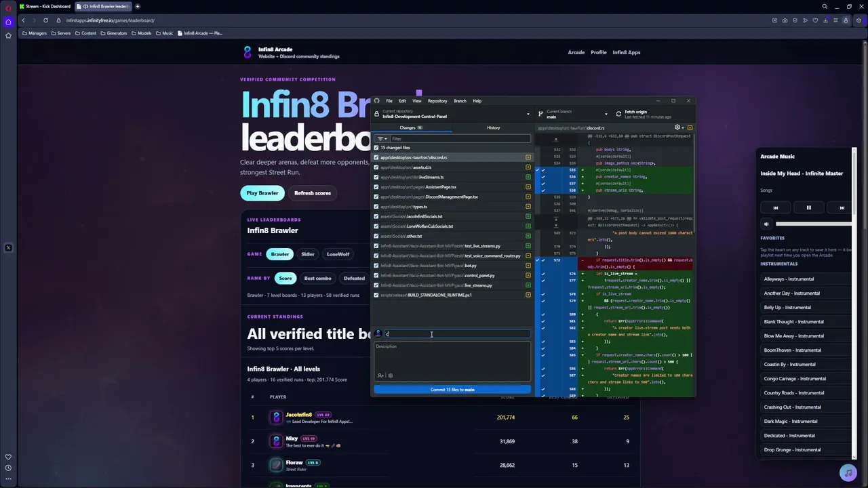This screenshot has height=488, width=868.
Task: Click the browser menu logo icon
Action: coord(8,7)
